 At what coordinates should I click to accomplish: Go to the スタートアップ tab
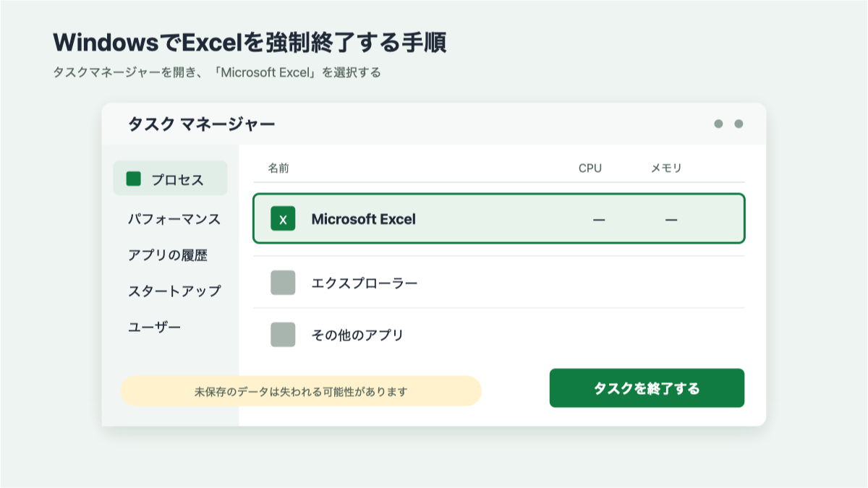(x=174, y=291)
